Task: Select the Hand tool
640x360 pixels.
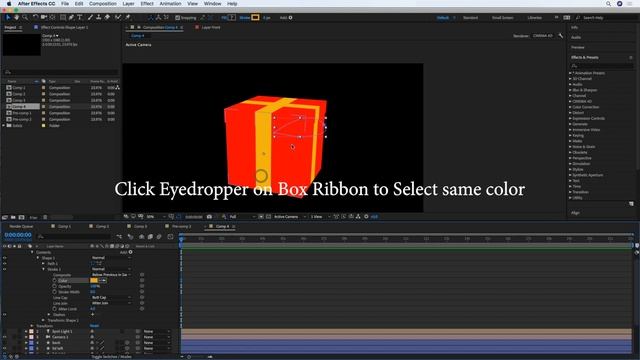Action: tap(16, 18)
